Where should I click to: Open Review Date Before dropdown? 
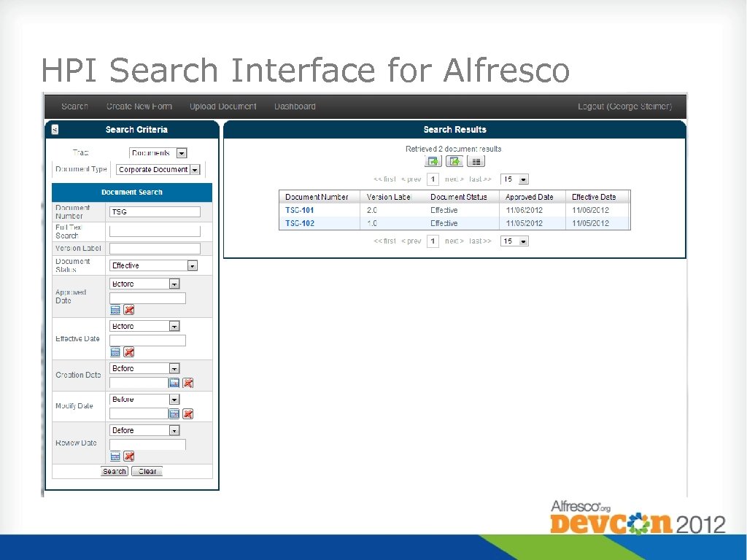(144, 430)
